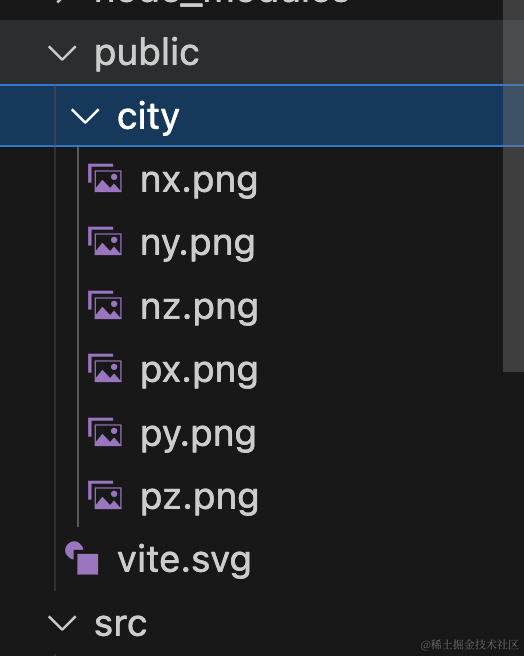The width and height of the screenshot is (524, 656).
Task: Collapse the city folder chevron
Action: click(x=85, y=116)
